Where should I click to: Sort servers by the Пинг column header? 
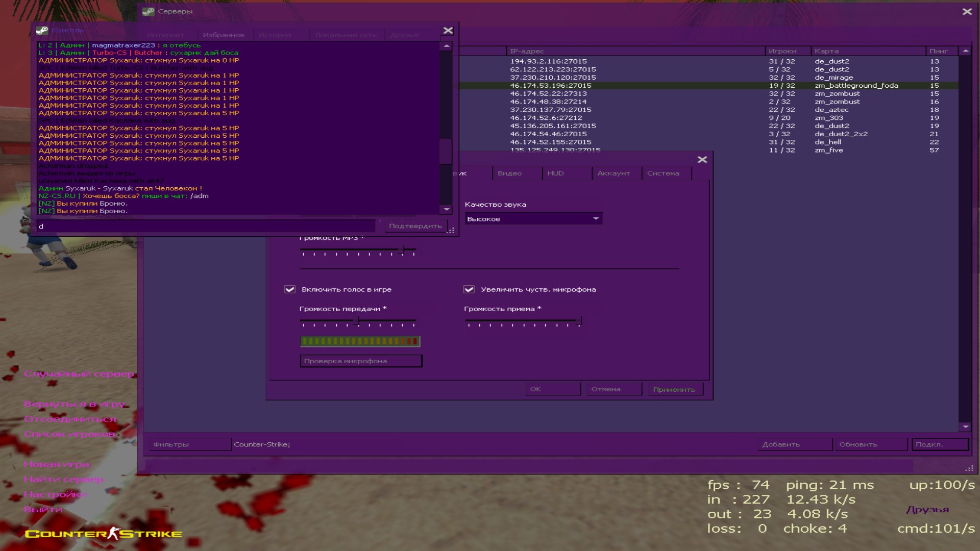[x=938, y=51]
